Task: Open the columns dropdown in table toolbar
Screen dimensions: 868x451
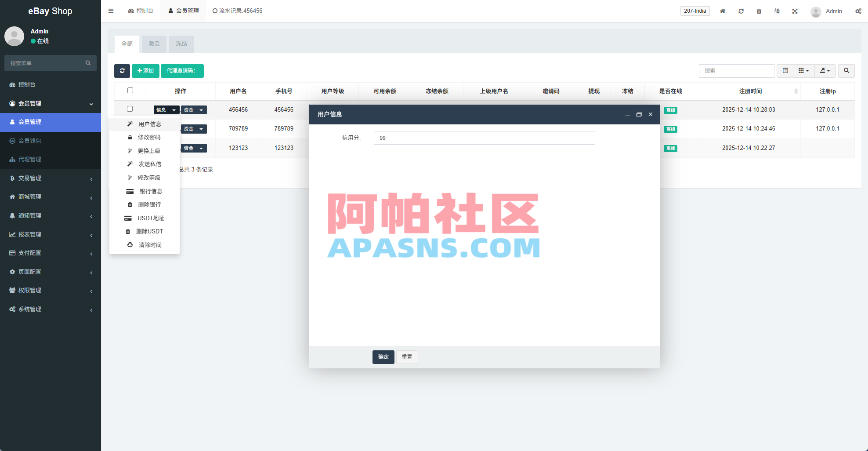Action: [x=804, y=71]
